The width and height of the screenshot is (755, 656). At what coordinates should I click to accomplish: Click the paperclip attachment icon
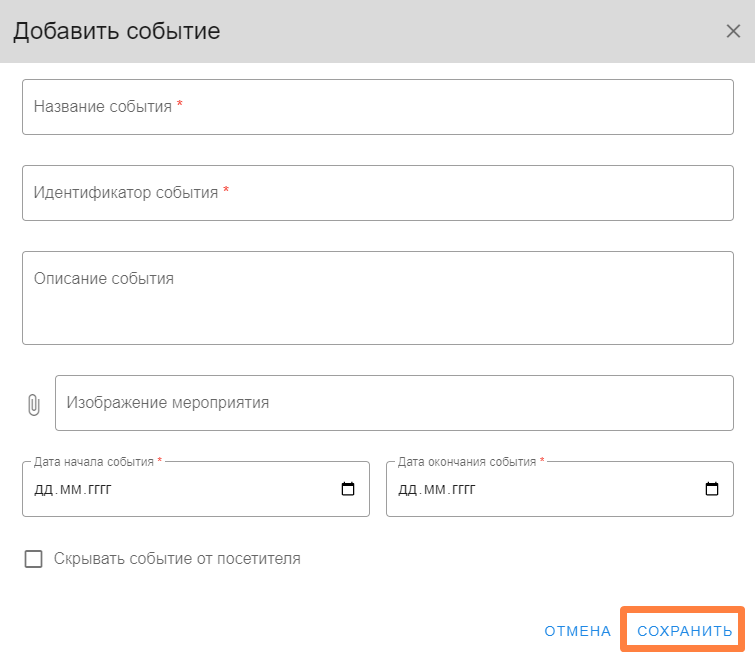[33, 404]
